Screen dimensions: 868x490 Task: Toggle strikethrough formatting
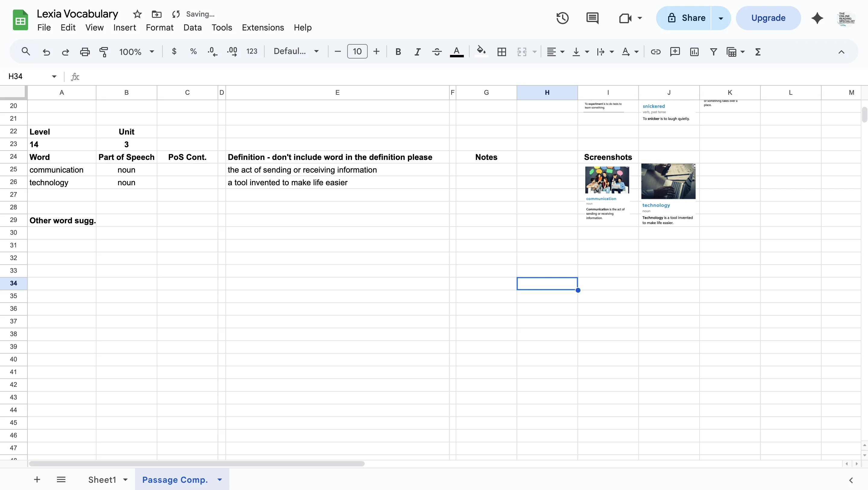(436, 51)
